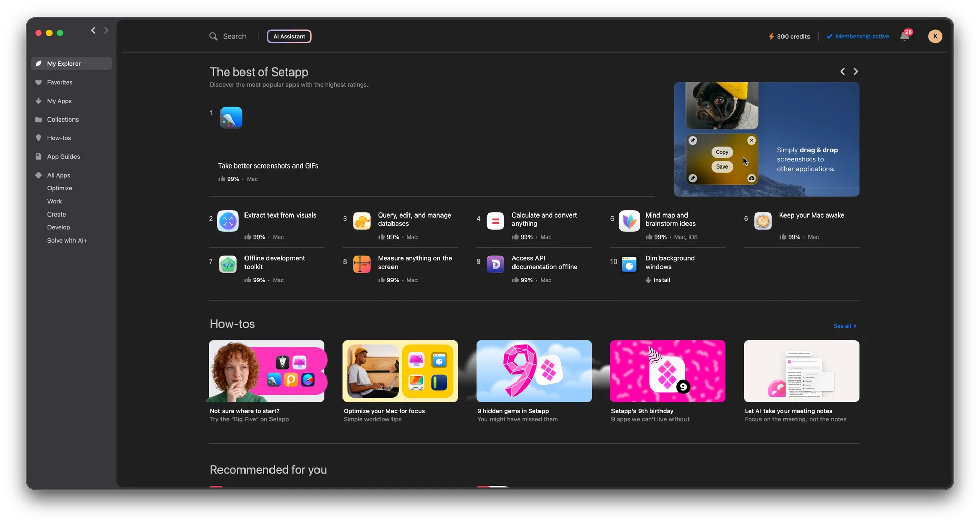Image resolution: width=980 pixels, height=524 pixels.
Task: Open Access API documentation offline icon
Action: tap(496, 265)
